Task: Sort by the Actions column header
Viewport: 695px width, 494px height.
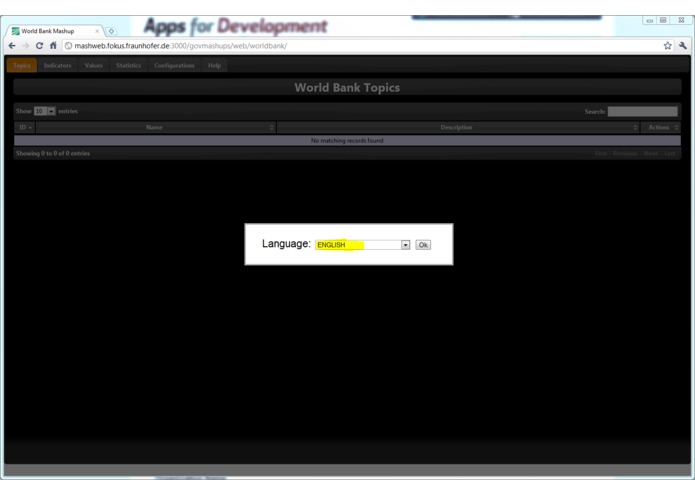Action: coord(661,127)
